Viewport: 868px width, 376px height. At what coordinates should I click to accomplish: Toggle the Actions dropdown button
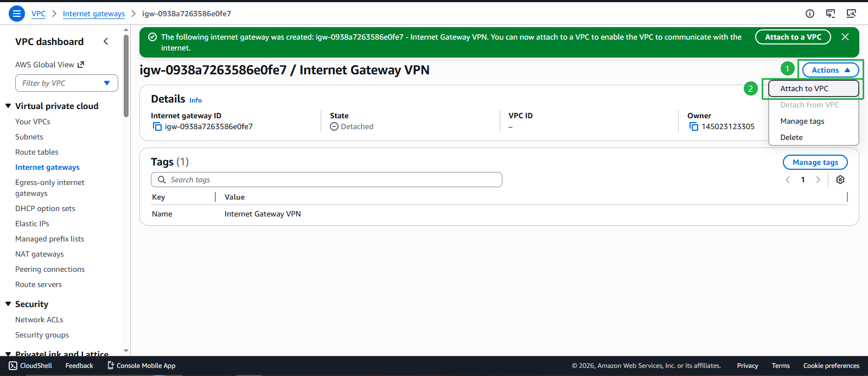pyautogui.click(x=831, y=70)
